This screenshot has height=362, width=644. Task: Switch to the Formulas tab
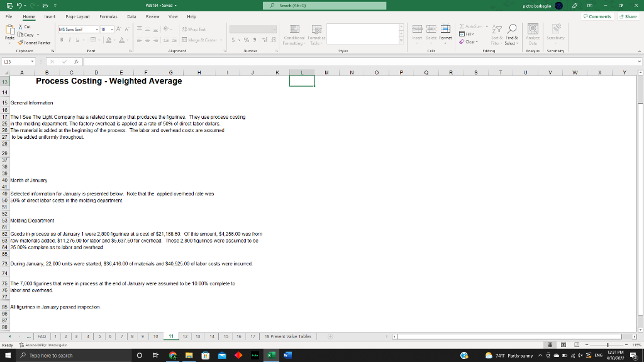tap(108, 17)
